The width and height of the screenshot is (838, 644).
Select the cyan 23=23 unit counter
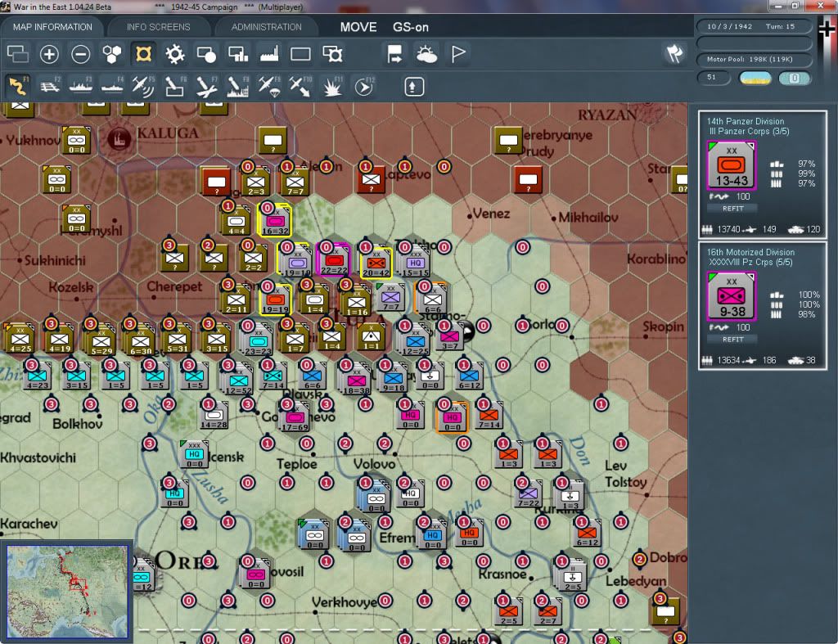click(258, 341)
